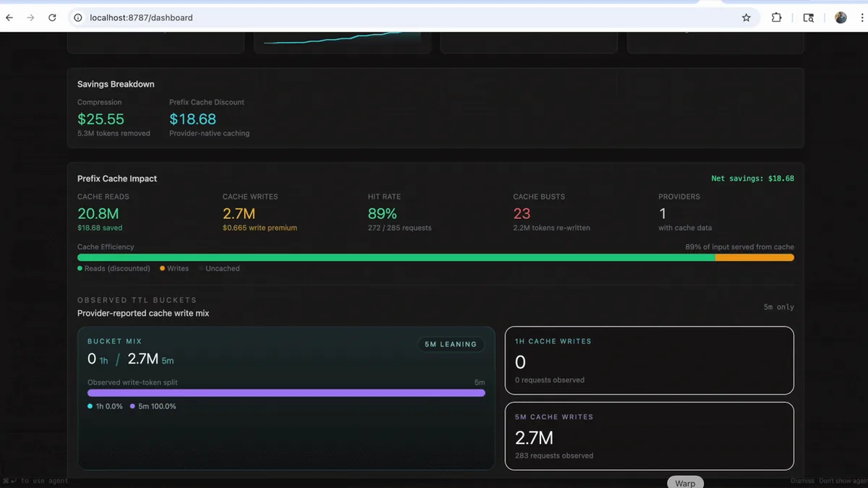The height and width of the screenshot is (488, 868).
Task: Click the Cache Busts value "23"
Action: click(x=522, y=213)
